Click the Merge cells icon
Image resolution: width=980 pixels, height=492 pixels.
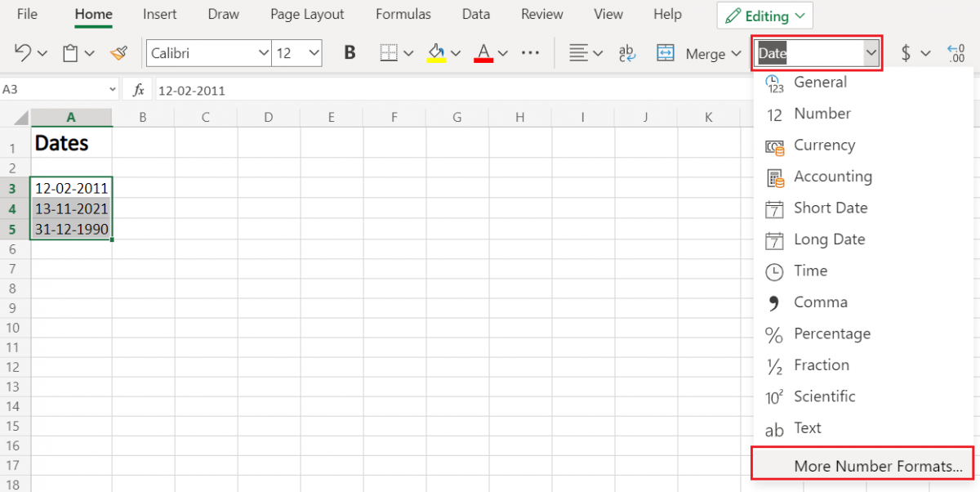(666, 52)
